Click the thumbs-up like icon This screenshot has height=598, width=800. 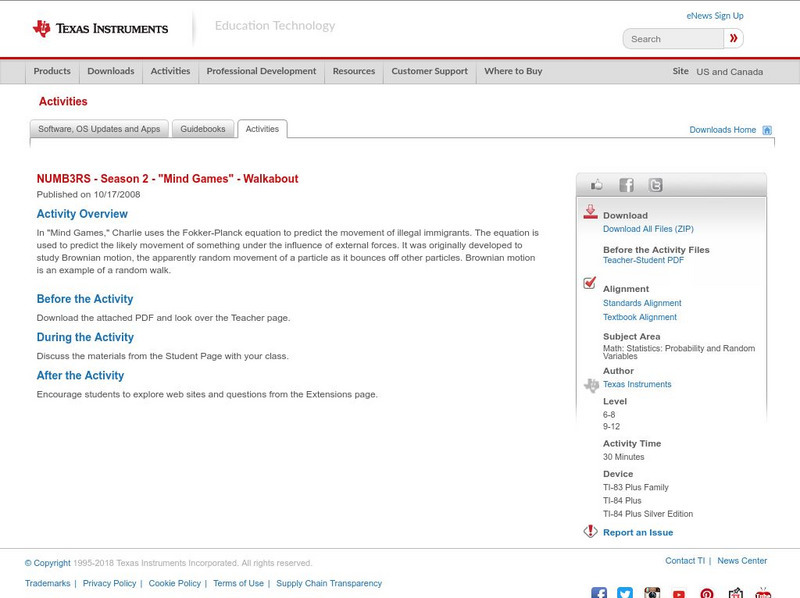596,185
